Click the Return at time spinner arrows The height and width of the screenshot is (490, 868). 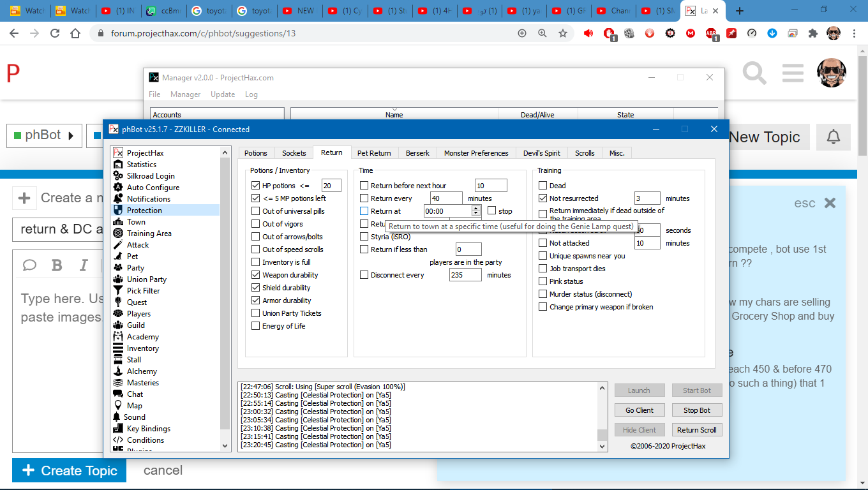coord(475,211)
